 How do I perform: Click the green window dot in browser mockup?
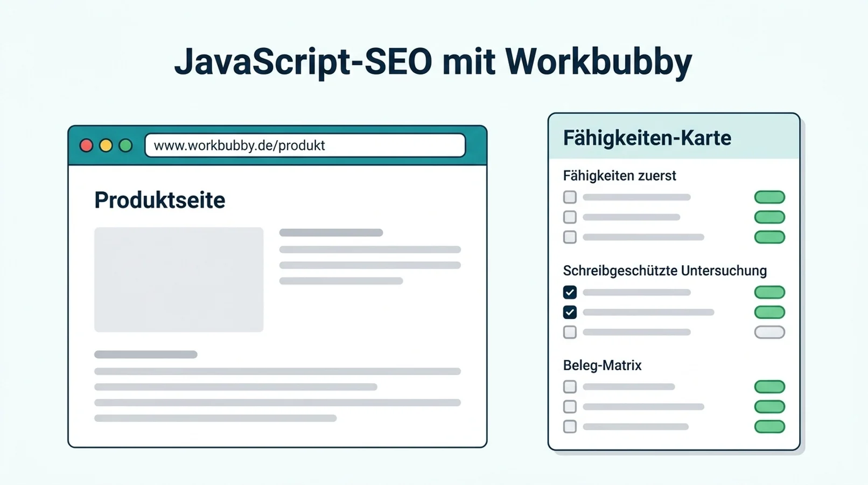125,145
